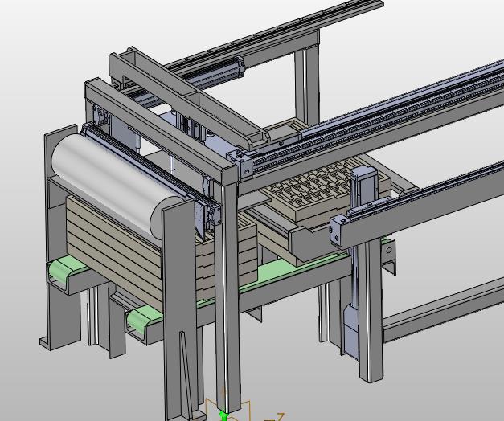Click the green axis arrow at bottom

tap(223, 416)
